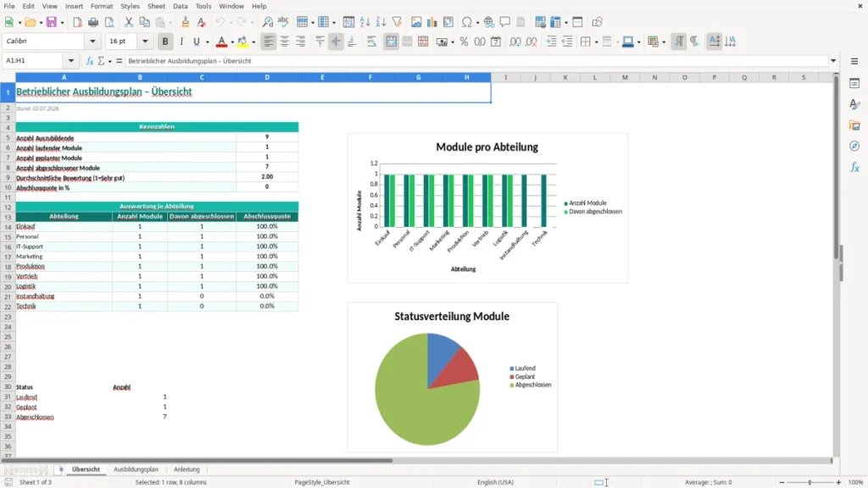The image size is (868, 488).
Task: Open sidebar settings hamburger button
Action: tap(854, 61)
